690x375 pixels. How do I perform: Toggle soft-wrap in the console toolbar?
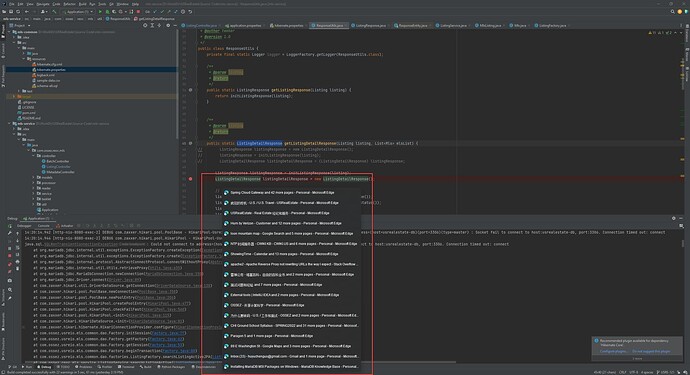[17, 248]
